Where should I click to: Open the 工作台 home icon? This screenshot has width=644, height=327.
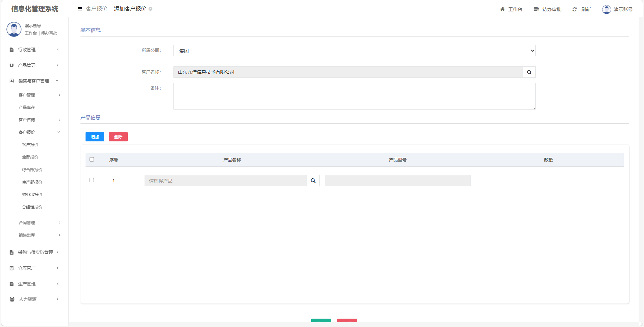click(x=502, y=9)
